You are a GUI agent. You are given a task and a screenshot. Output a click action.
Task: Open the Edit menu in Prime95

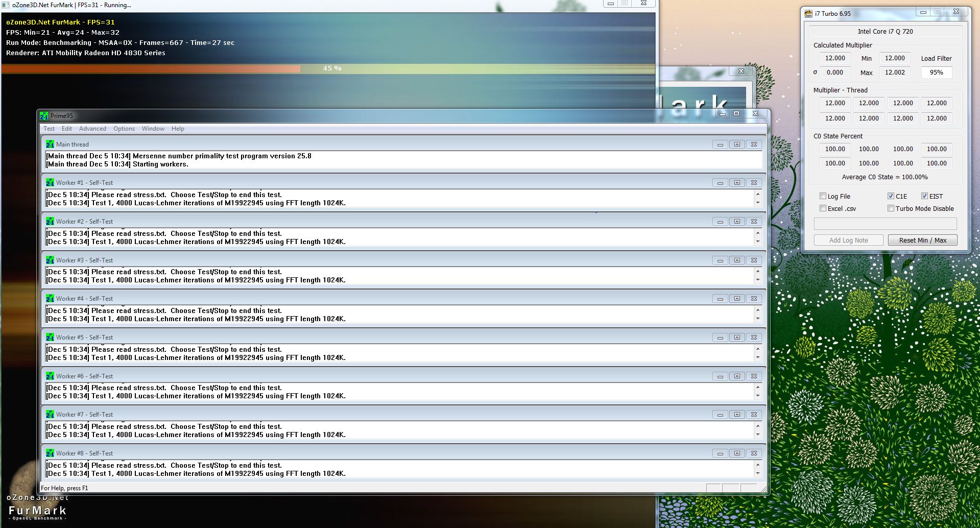[x=67, y=129]
